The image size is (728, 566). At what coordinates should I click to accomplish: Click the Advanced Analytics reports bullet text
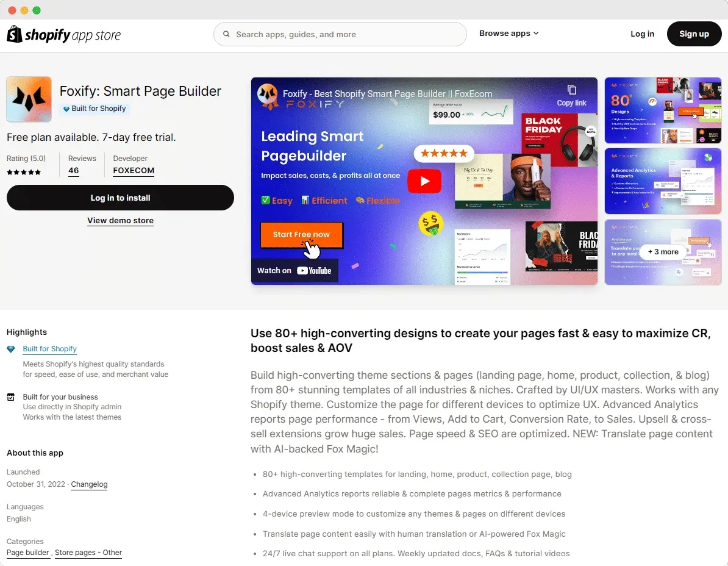pos(412,494)
